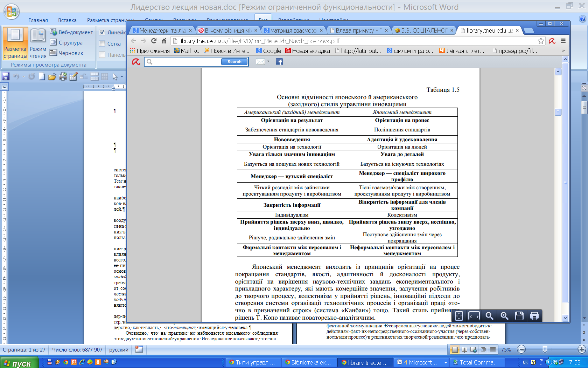Launch Internet Explorer from quick launch
The image size is (588, 368).
point(82,362)
